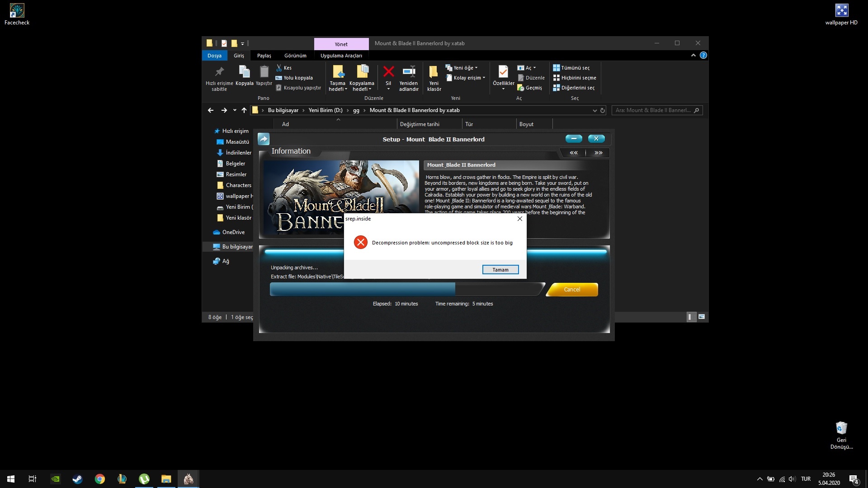The height and width of the screenshot is (488, 868).
Task: Open Steam from the taskbar
Action: pos(77,479)
